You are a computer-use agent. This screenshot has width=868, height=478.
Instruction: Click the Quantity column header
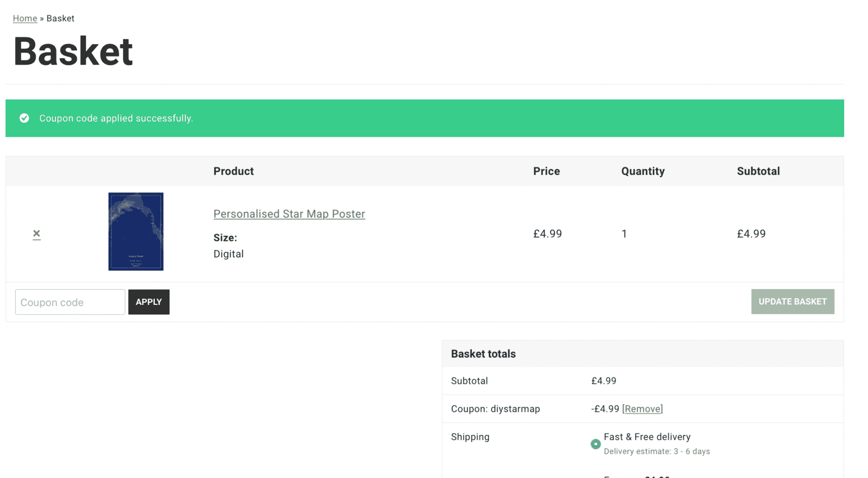point(643,171)
